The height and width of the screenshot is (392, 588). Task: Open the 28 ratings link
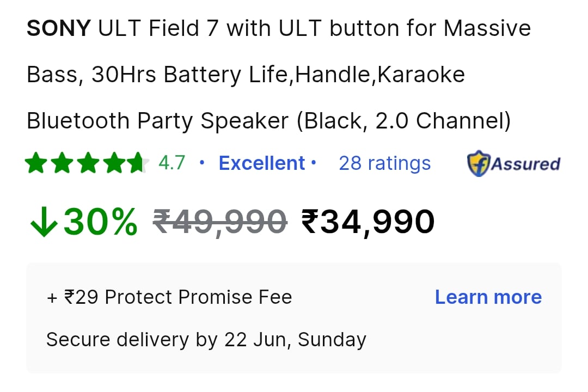click(x=385, y=163)
